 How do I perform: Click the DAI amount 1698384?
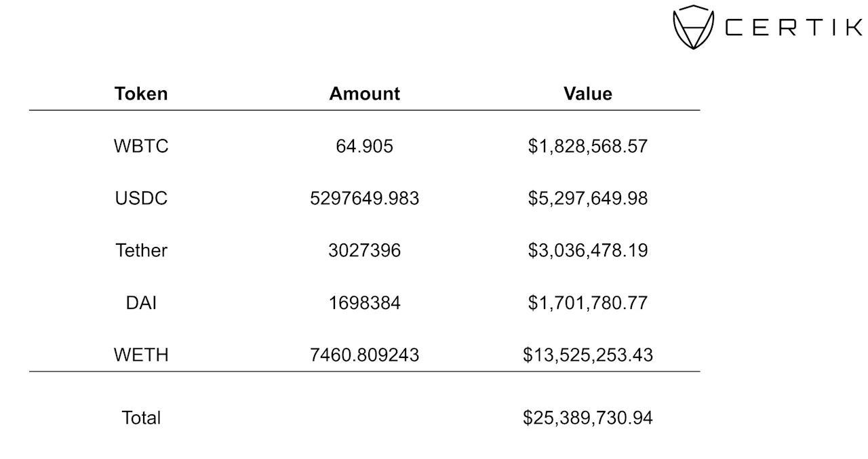[365, 302]
